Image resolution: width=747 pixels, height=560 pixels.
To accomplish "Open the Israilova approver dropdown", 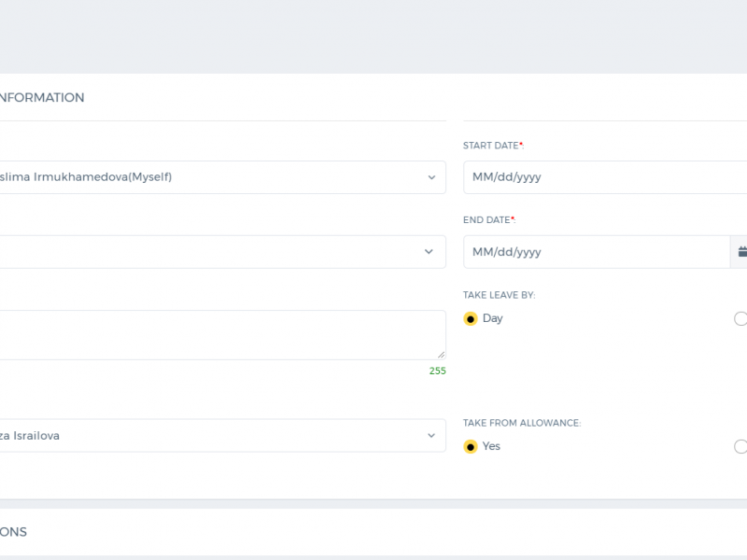I will coord(222,436).
